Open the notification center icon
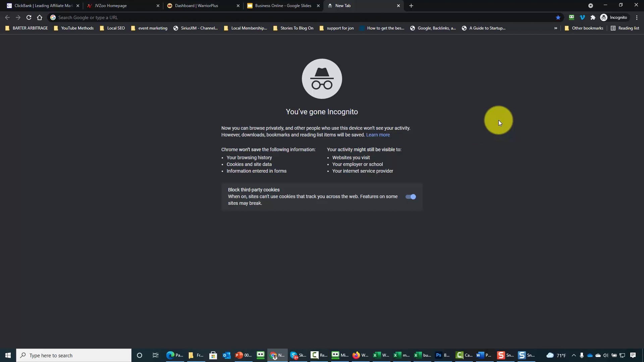 [633, 355]
